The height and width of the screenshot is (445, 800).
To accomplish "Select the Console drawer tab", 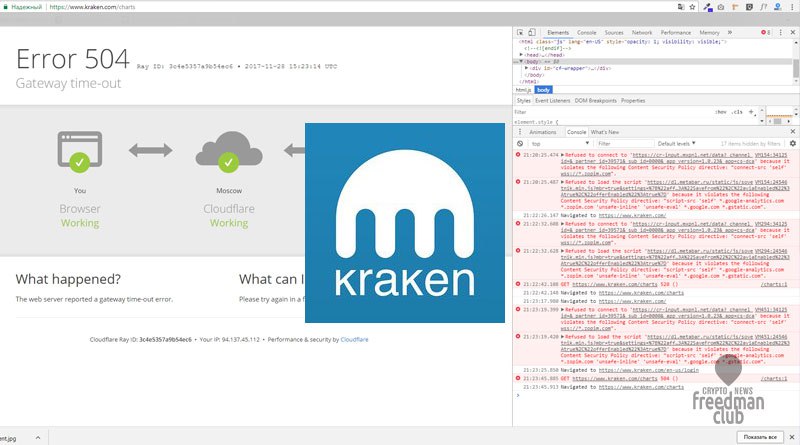I will click(577, 132).
